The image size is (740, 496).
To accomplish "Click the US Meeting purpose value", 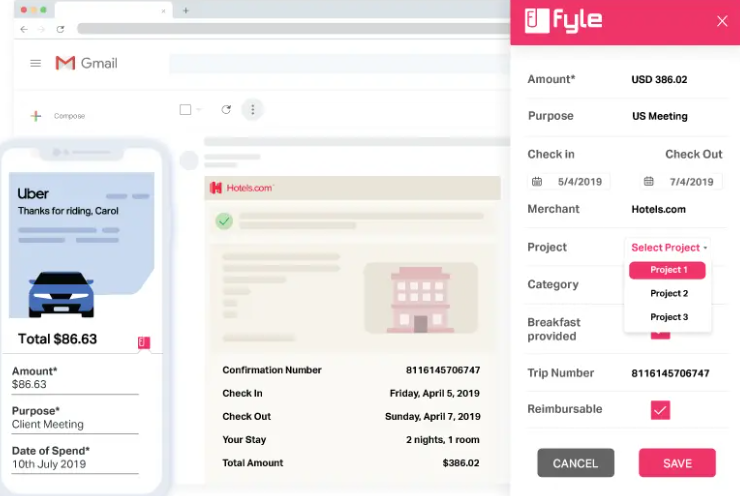I will click(660, 116).
